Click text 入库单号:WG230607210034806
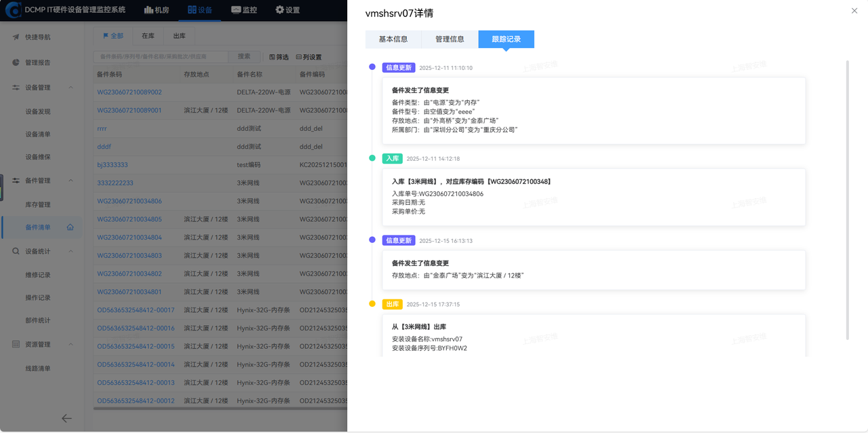Screen dimensions: 868x433 pyautogui.click(x=437, y=194)
